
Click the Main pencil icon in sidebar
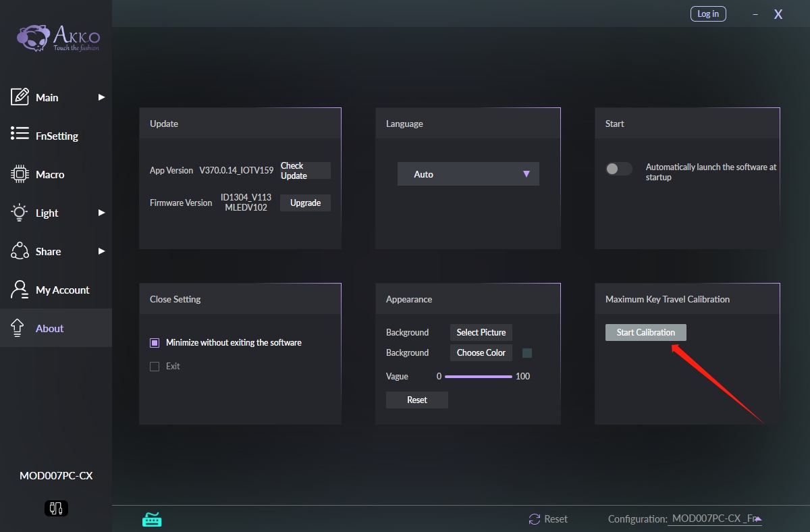tap(20, 97)
